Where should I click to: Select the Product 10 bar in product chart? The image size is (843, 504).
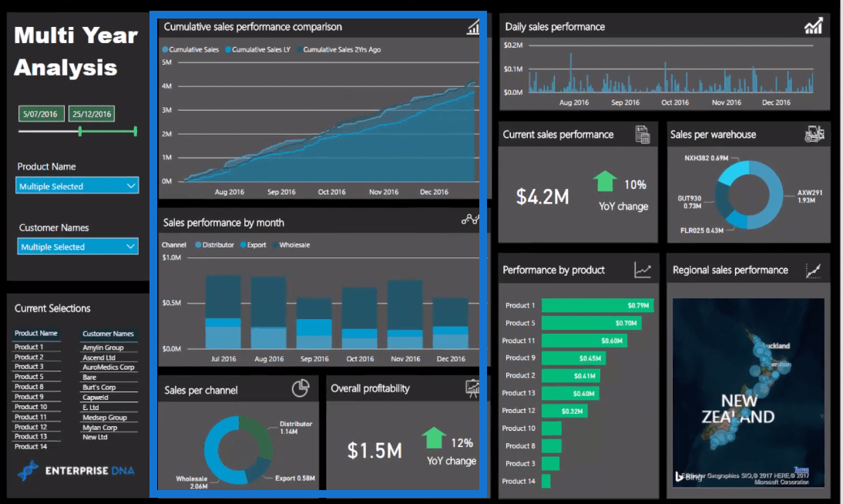552,428
